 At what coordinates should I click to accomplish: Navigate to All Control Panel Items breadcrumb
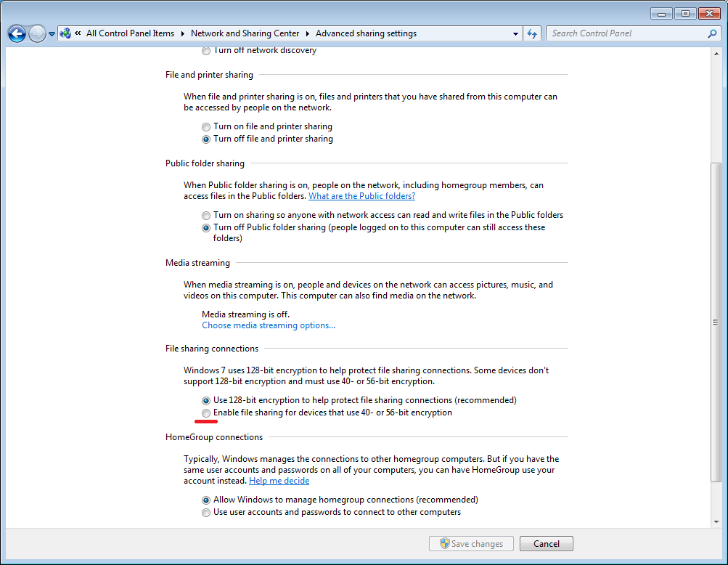(130, 33)
